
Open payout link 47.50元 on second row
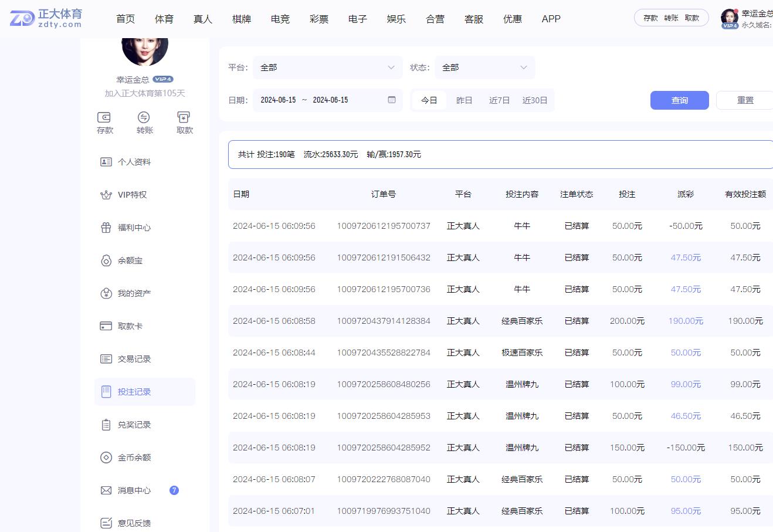click(684, 257)
